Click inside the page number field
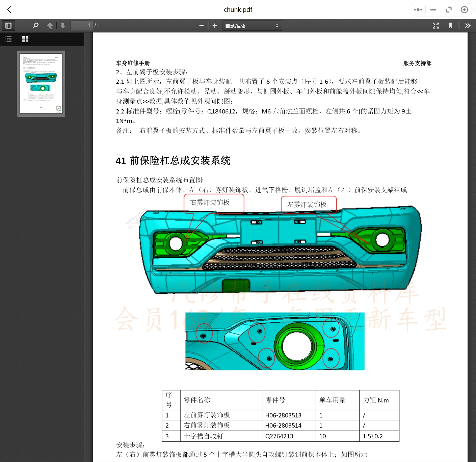 [82, 25]
